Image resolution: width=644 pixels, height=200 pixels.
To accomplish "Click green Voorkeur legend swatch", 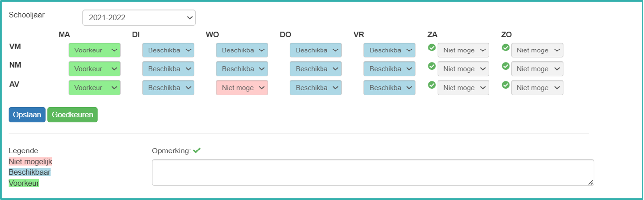I will click(x=24, y=183).
